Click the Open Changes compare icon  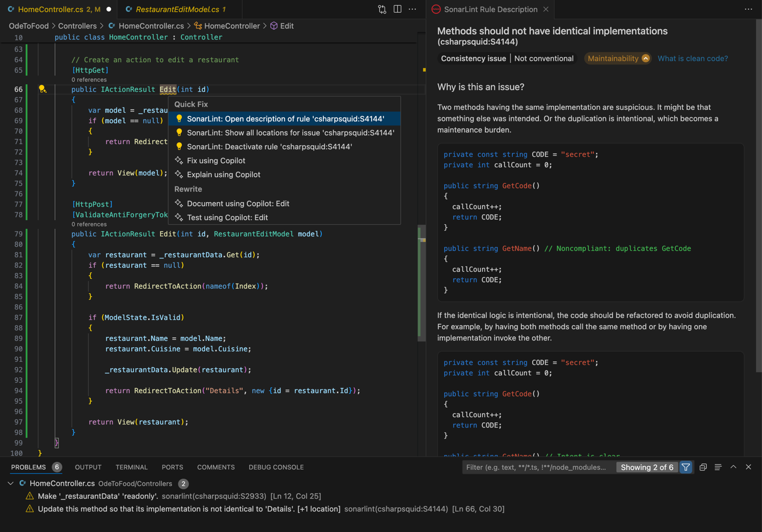coord(382,9)
